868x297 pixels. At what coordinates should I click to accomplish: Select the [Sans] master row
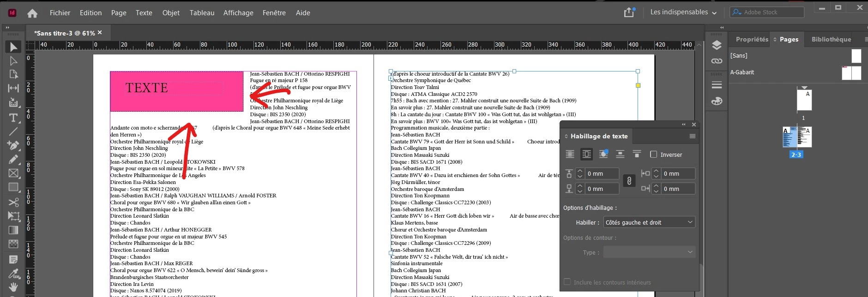pyautogui.click(x=796, y=56)
